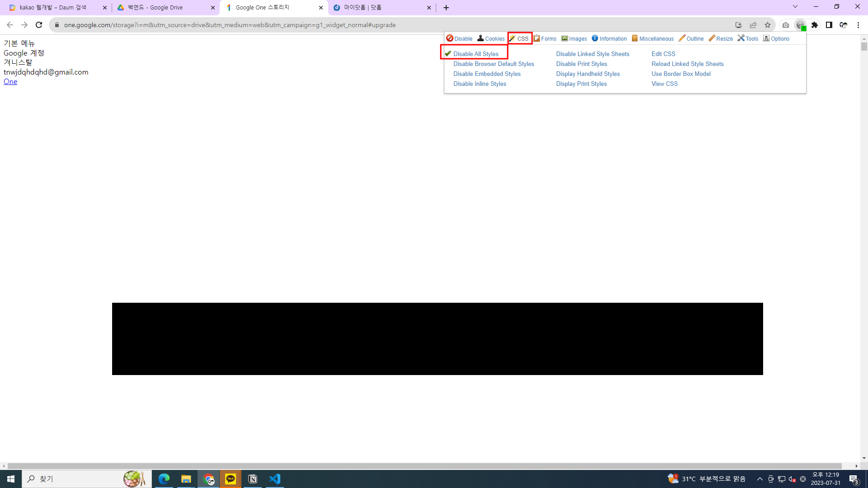
Task: Toggle Disable Embedded Styles option
Action: coord(487,74)
